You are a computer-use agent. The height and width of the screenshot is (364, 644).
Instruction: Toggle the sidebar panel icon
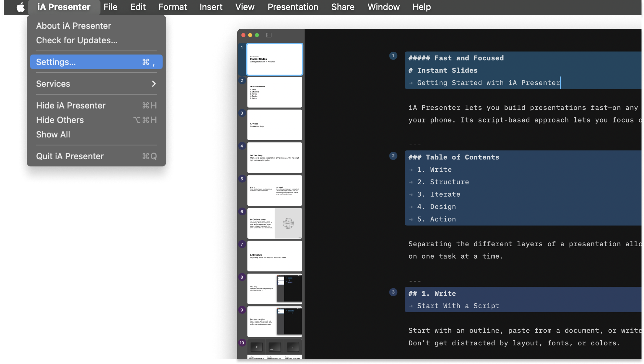tap(269, 35)
